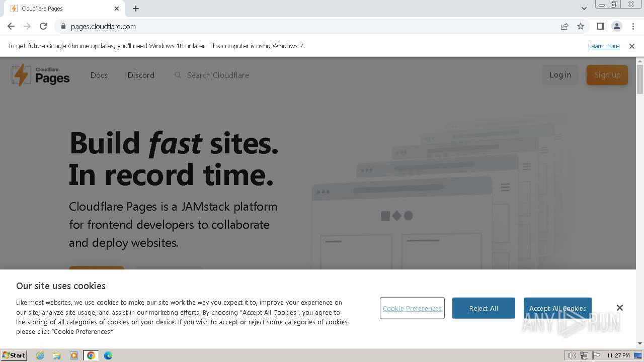Dismiss the Chrome update notification bar

point(632,46)
